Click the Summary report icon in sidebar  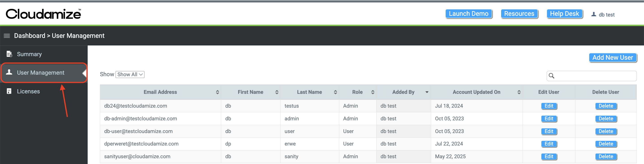9,54
